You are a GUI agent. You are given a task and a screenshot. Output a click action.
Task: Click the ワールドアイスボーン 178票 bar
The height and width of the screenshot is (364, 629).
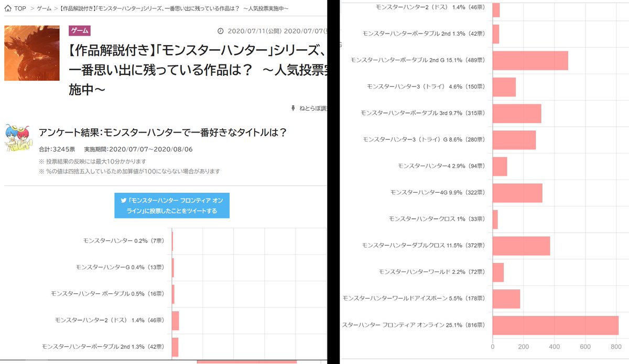[506, 299]
